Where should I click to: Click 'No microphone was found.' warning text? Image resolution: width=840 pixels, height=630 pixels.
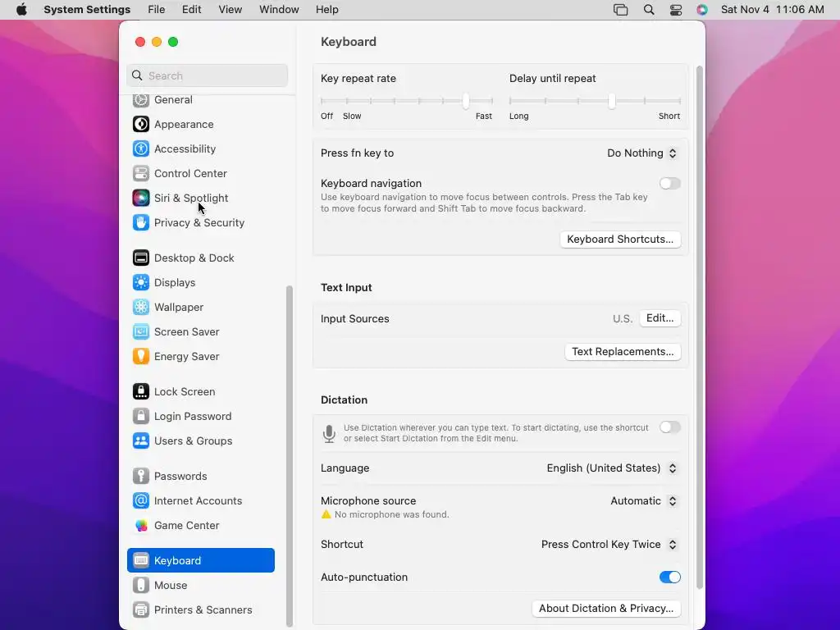click(x=391, y=515)
